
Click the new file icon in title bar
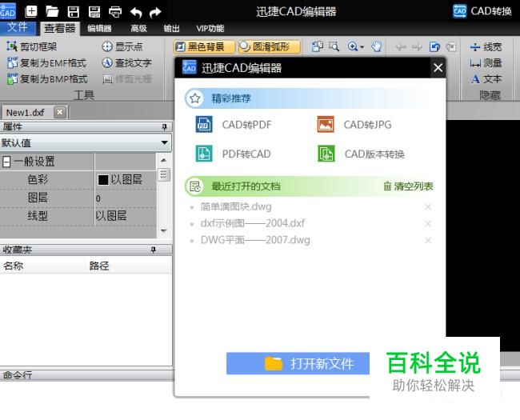pos(31,12)
